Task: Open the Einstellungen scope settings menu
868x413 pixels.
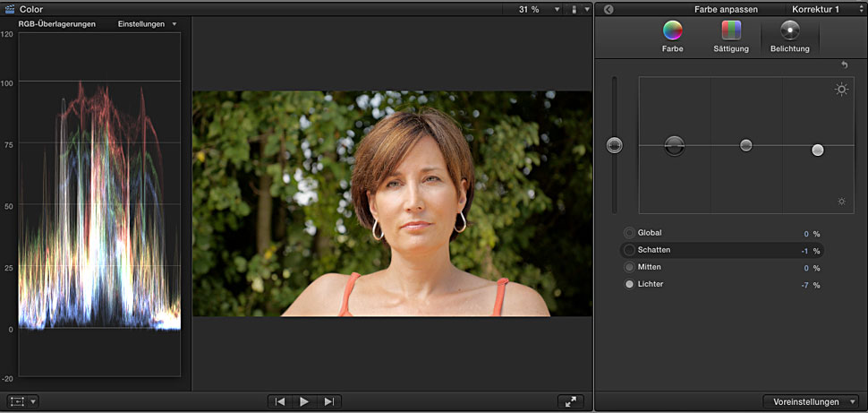Action: [x=148, y=24]
